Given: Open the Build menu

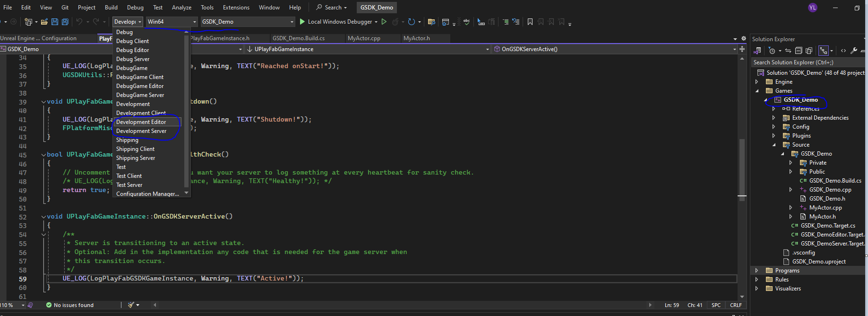Looking at the screenshot, I should pyautogui.click(x=111, y=8).
